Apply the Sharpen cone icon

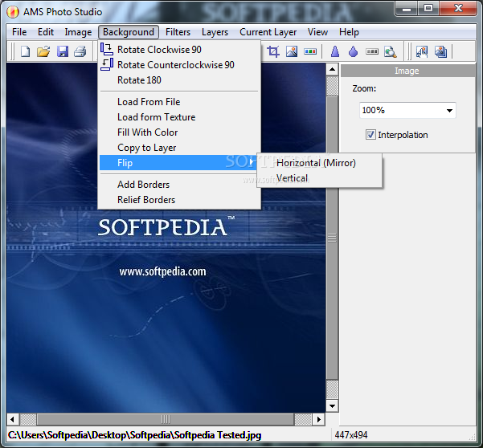pos(335,51)
